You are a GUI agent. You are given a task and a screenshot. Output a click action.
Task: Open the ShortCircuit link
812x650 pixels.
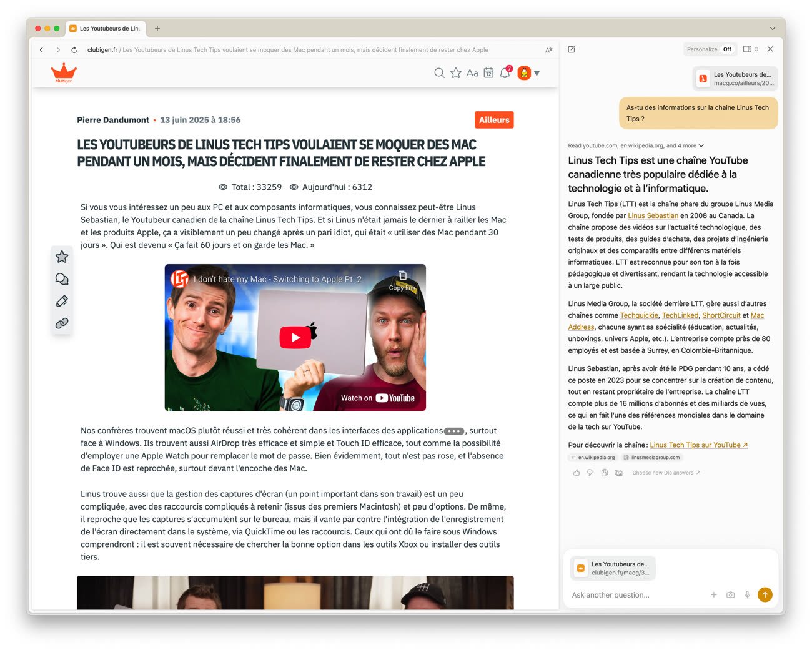721,315
